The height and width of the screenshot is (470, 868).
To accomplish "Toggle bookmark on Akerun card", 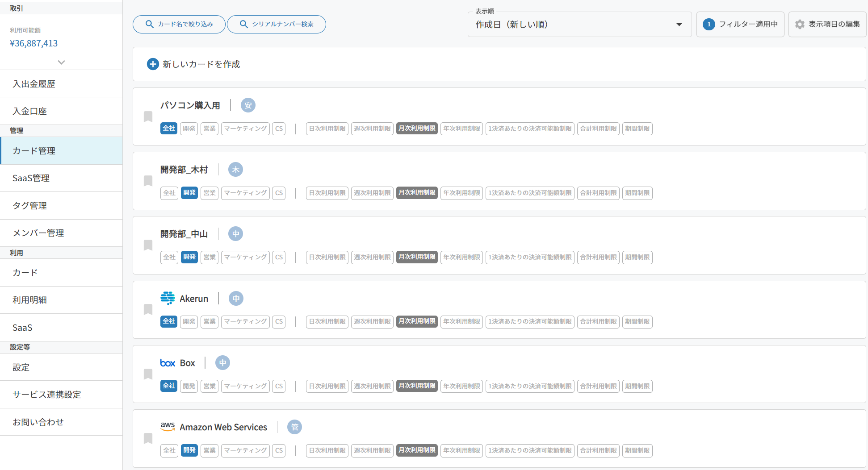I will click(148, 309).
